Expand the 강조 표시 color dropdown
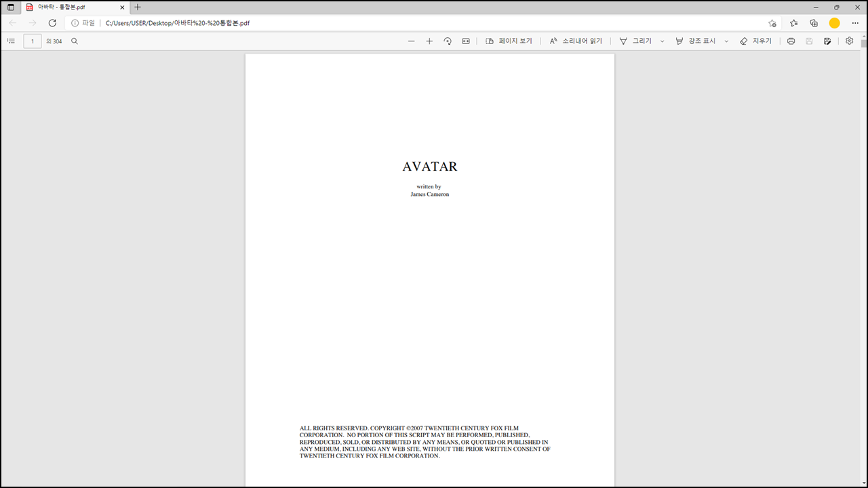Viewport: 868px width, 488px height. [x=726, y=41]
